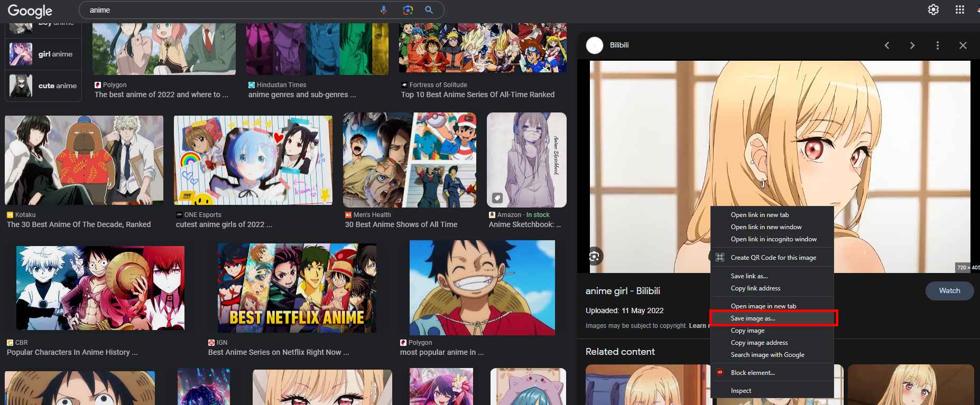Select the cute anime suggestion
Screen dimensions: 980x405
coord(43,86)
